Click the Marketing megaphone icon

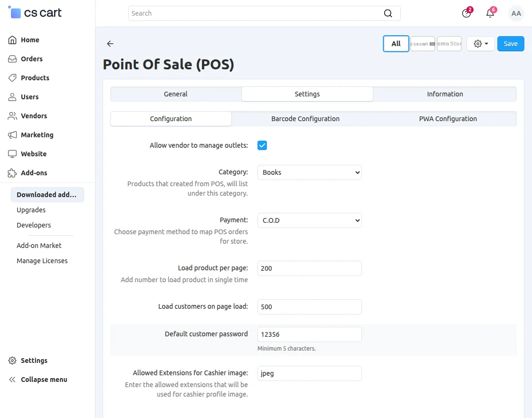click(12, 135)
